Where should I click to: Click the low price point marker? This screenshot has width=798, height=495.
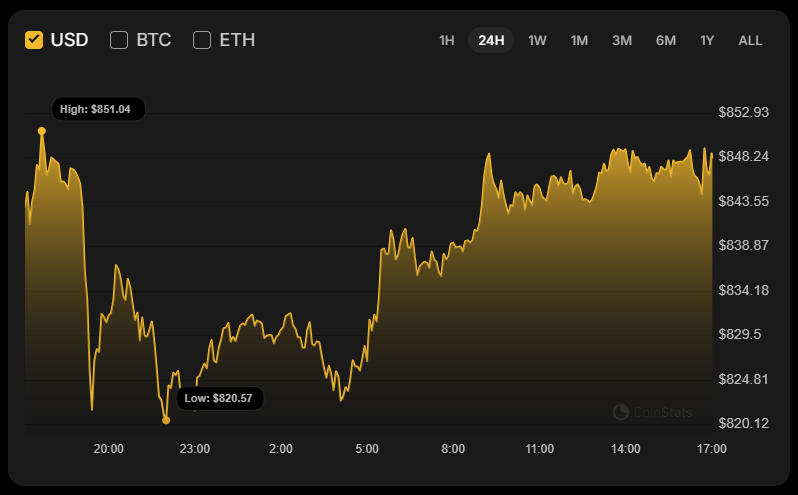coord(166,420)
